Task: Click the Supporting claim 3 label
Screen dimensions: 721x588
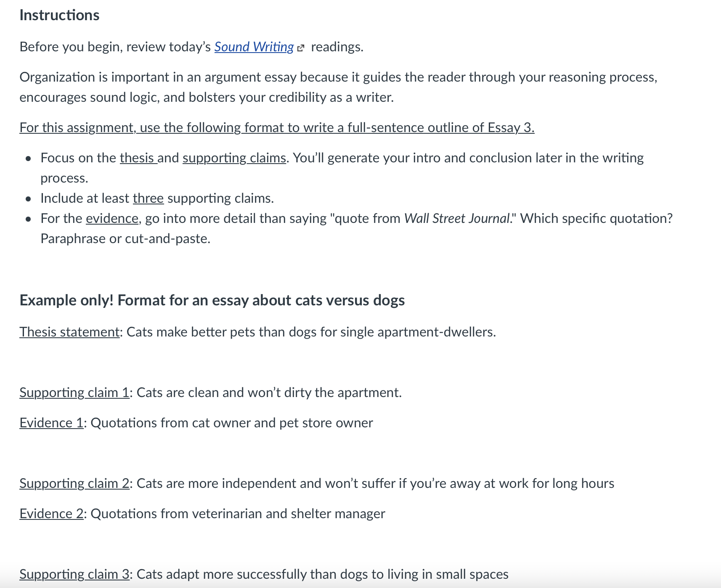Action: (74, 574)
